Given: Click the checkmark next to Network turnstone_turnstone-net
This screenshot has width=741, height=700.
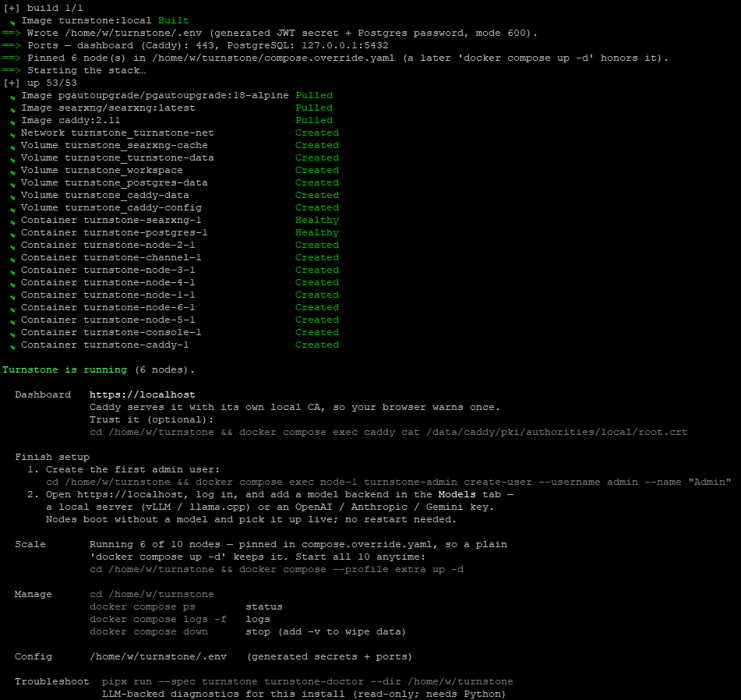Looking at the screenshot, I should point(13,135).
